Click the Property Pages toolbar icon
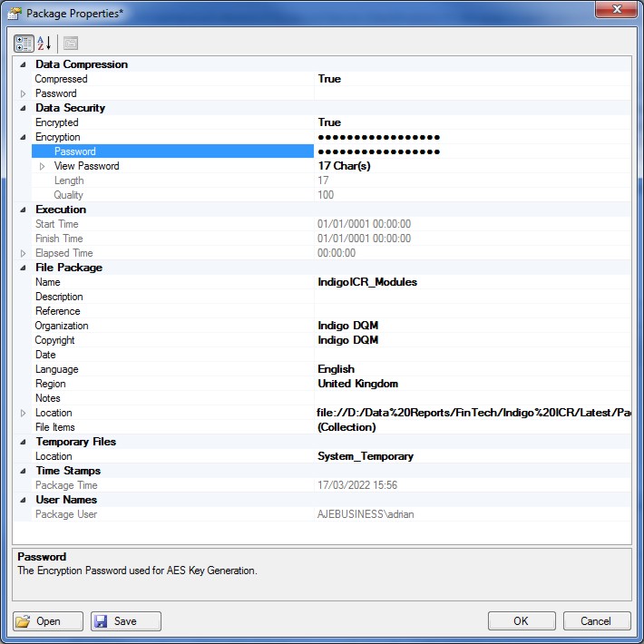The image size is (644, 644). (71, 43)
